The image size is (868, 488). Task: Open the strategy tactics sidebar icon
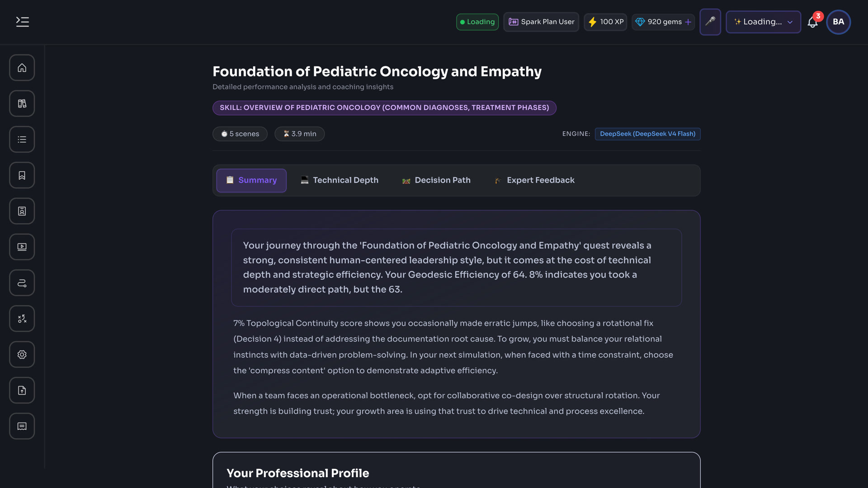pos(22,319)
